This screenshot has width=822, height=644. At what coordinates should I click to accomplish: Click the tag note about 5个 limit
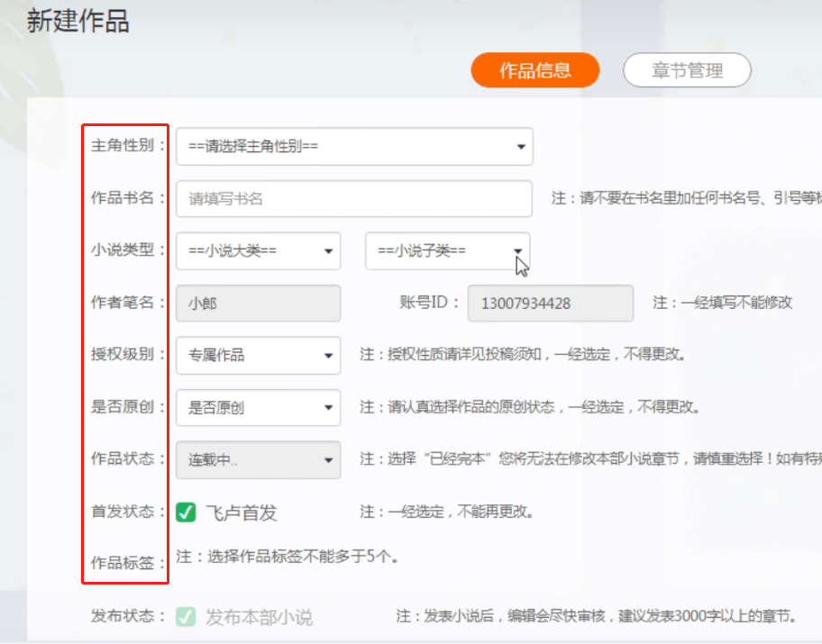(x=288, y=557)
